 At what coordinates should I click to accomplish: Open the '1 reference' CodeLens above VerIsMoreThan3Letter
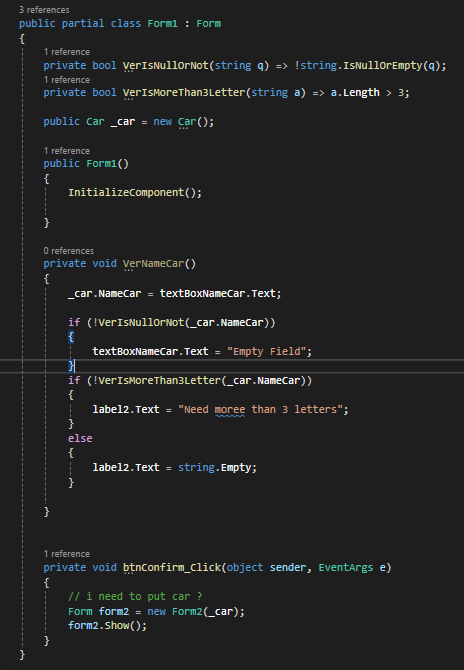point(67,80)
